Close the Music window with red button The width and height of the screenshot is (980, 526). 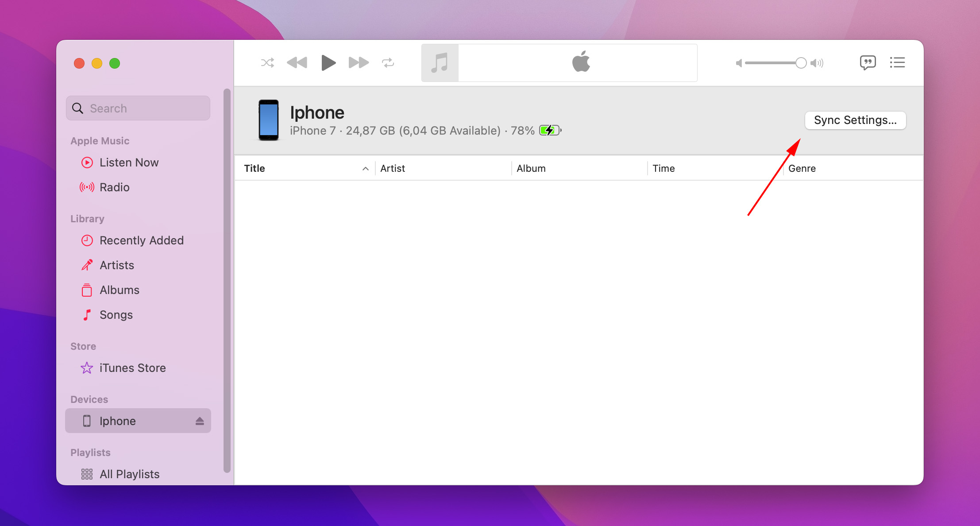pos(79,63)
